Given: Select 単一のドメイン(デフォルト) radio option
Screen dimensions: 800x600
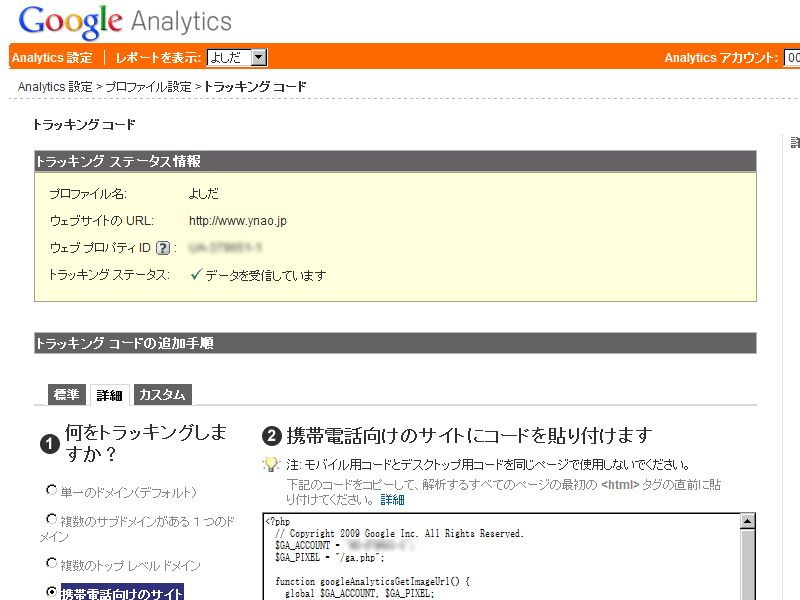Looking at the screenshot, I should (x=51, y=490).
